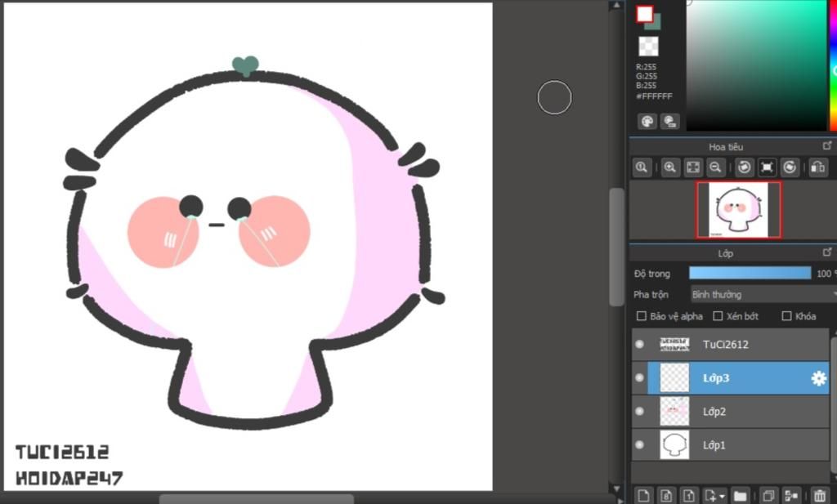Viewport: 837px width, 504px height.
Task: Select the Lớp2 layer row
Action: (730, 411)
